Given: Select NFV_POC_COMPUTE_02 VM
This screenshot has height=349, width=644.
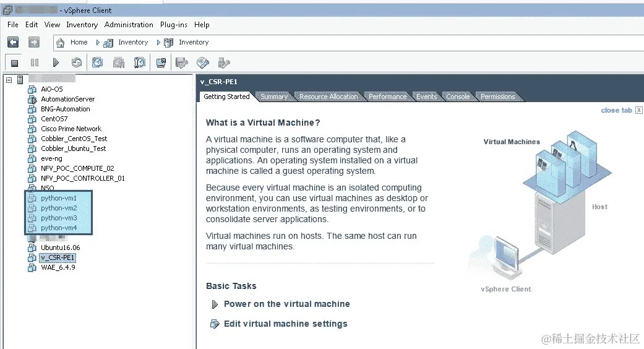Looking at the screenshot, I should [77, 168].
